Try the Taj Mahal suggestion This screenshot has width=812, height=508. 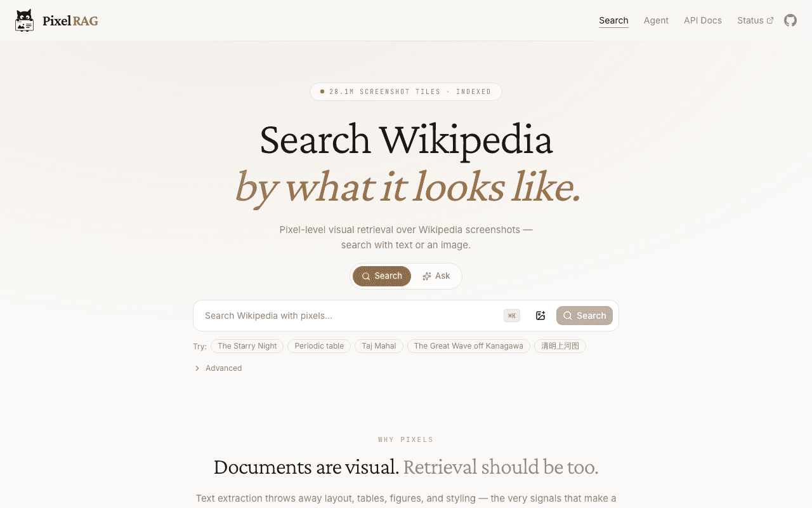point(379,346)
